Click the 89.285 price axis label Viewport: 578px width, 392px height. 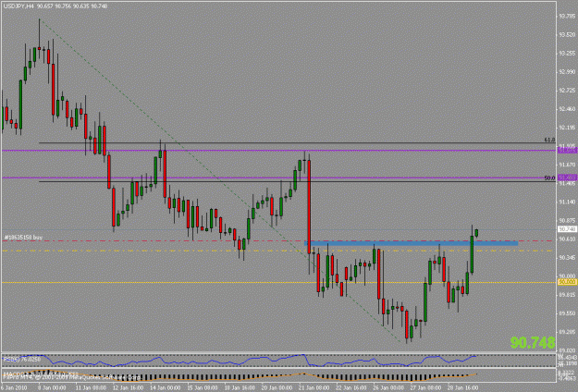567,332
